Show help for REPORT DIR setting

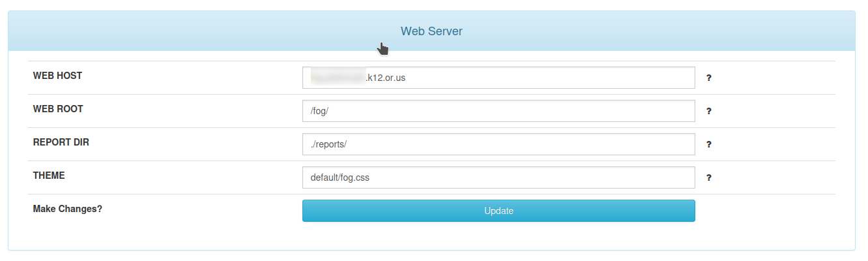pos(708,144)
